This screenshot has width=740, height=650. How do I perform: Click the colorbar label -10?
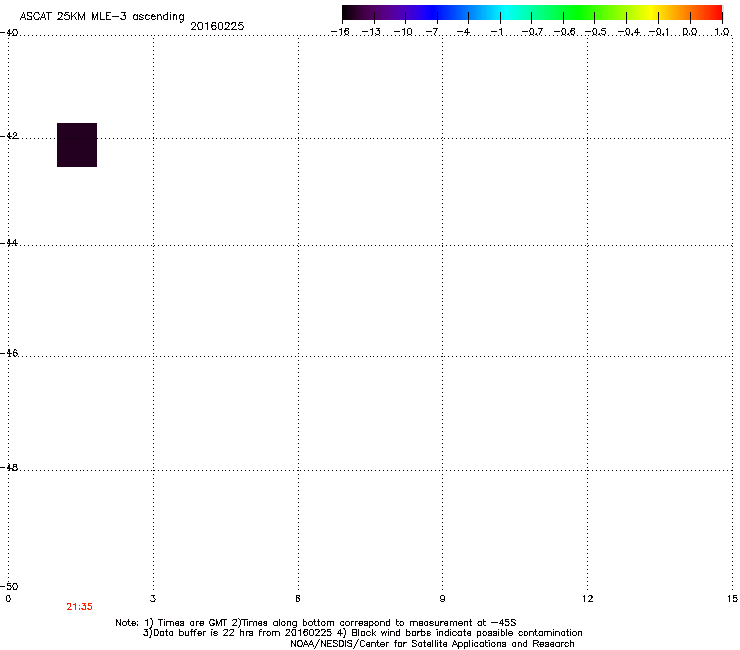tap(403, 32)
